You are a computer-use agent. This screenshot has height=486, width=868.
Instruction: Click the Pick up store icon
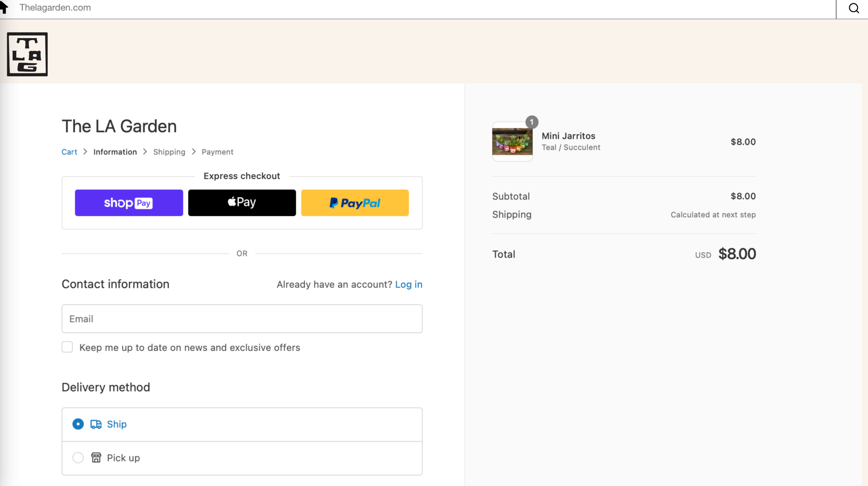[96, 458]
